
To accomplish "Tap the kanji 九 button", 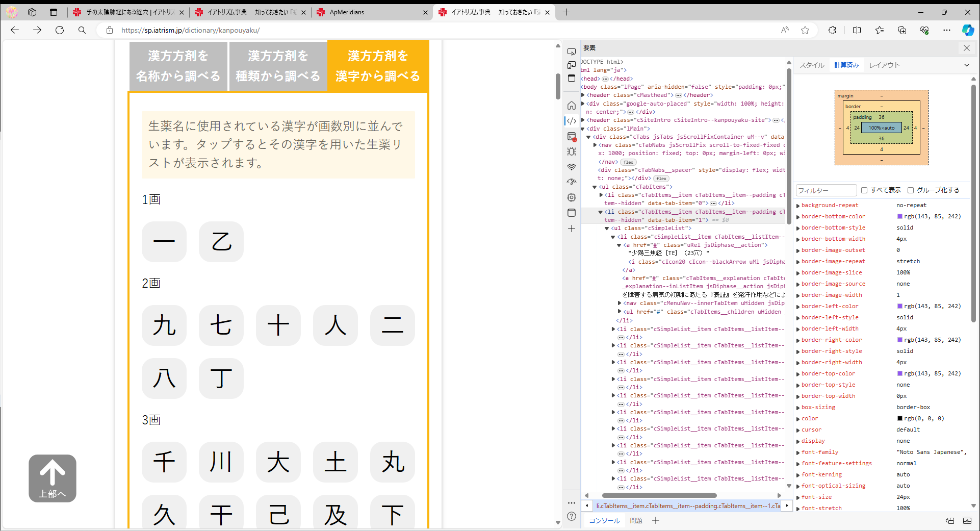I will click(164, 325).
